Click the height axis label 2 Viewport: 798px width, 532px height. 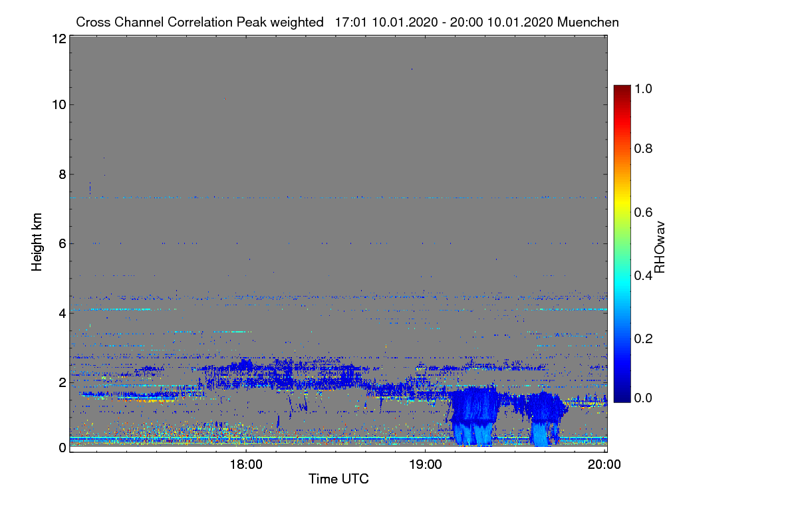pyautogui.click(x=62, y=382)
